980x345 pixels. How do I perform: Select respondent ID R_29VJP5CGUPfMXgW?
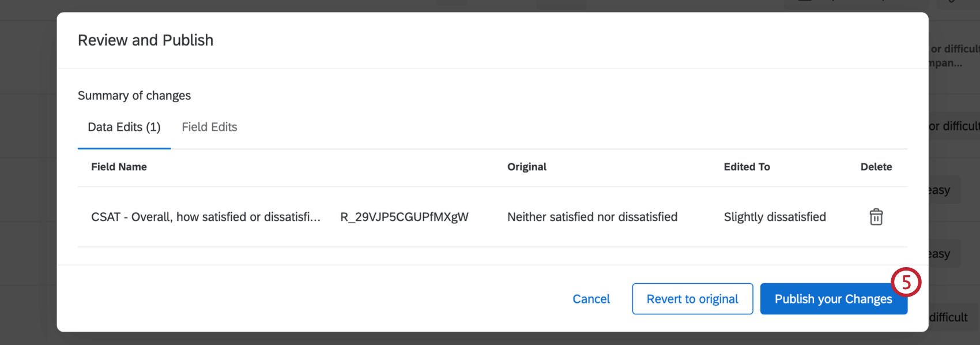(404, 217)
